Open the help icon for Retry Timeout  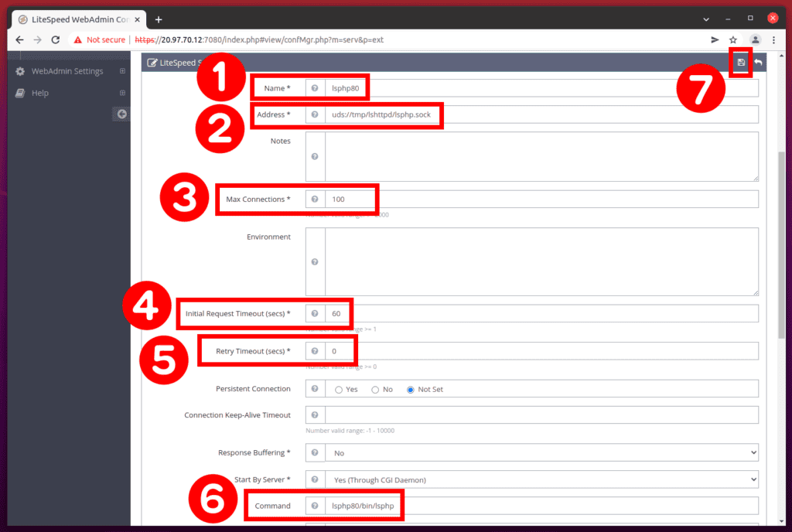(315, 351)
